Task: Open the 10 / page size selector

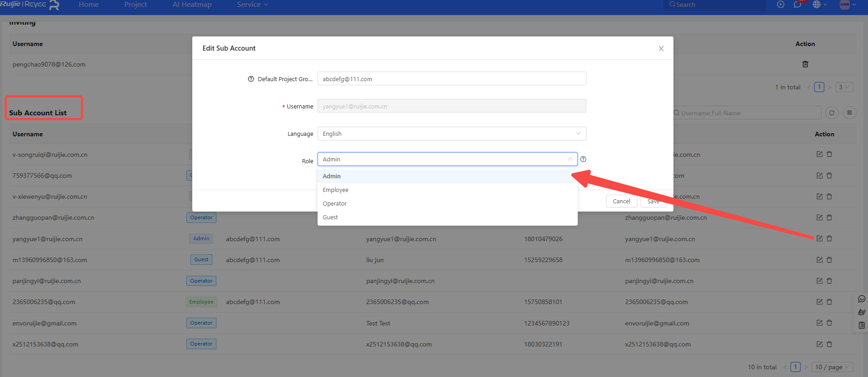Action: pyautogui.click(x=832, y=367)
